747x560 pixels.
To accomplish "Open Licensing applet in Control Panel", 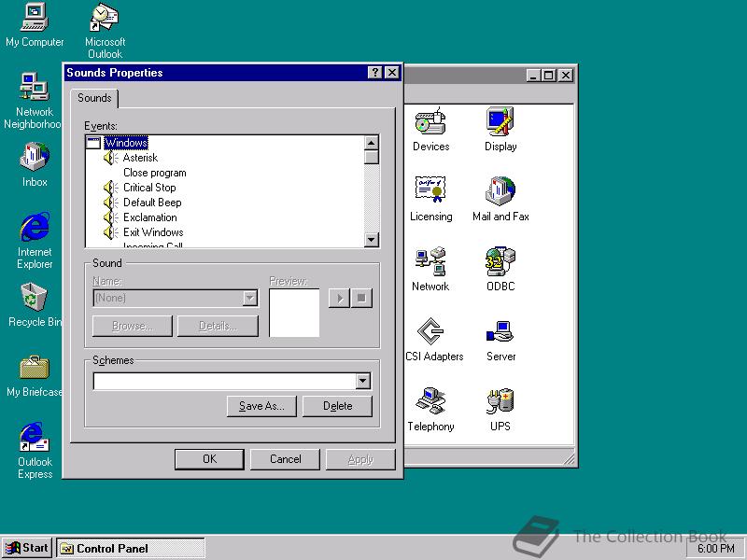I will coord(430,199).
